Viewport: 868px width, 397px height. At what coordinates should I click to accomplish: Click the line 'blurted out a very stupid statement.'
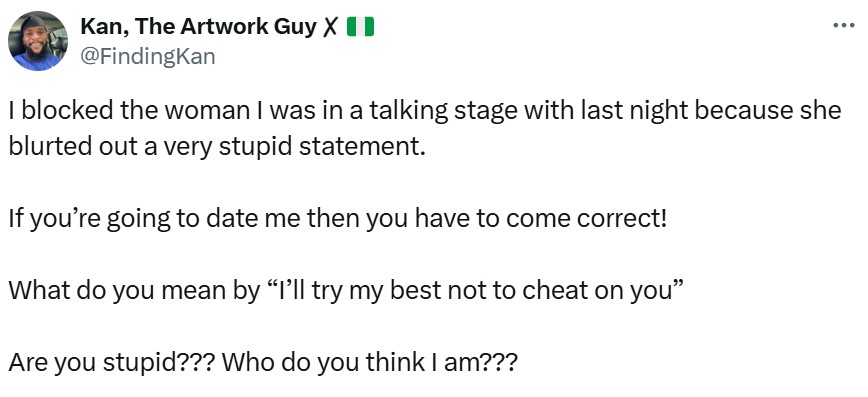click(x=217, y=147)
